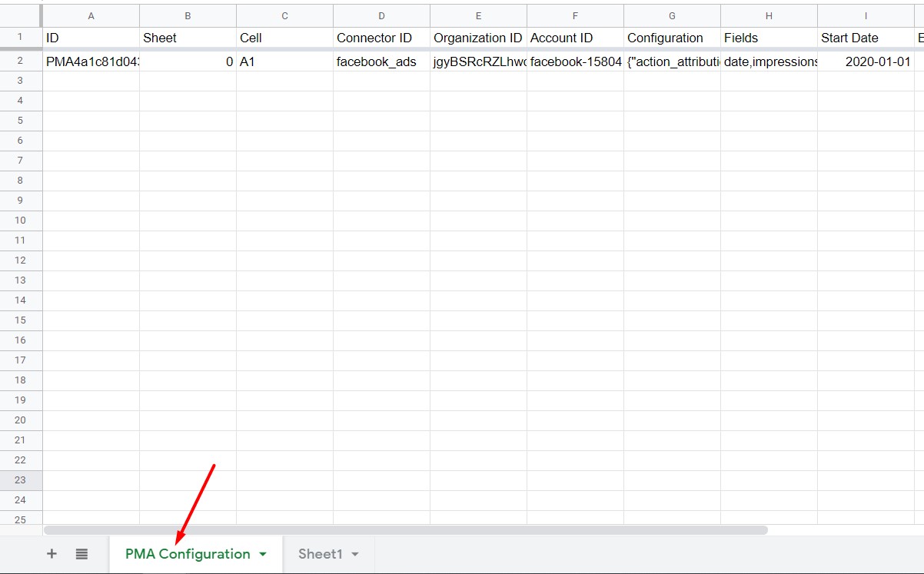Select the ID header cell A1
Viewport: 924px width, 574px height.
coord(90,37)
